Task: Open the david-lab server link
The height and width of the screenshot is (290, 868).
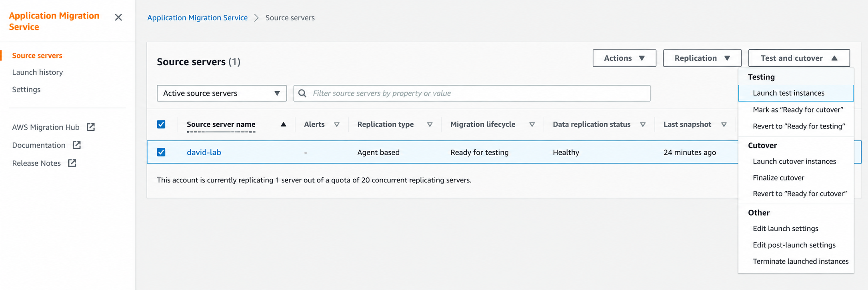Action: point(204,152)
